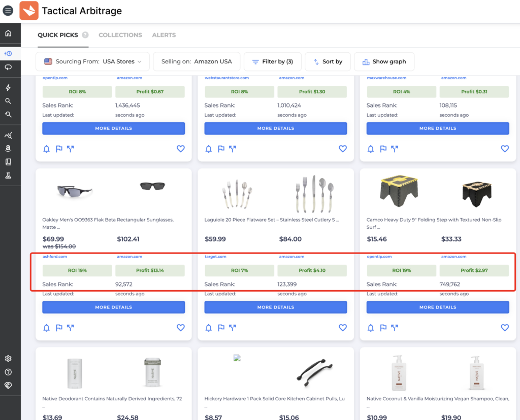Image resolution: width=520 pixels, height=420 pixels.
Task: Open the book icon in the sidebar
Action: tap(8, 162)
